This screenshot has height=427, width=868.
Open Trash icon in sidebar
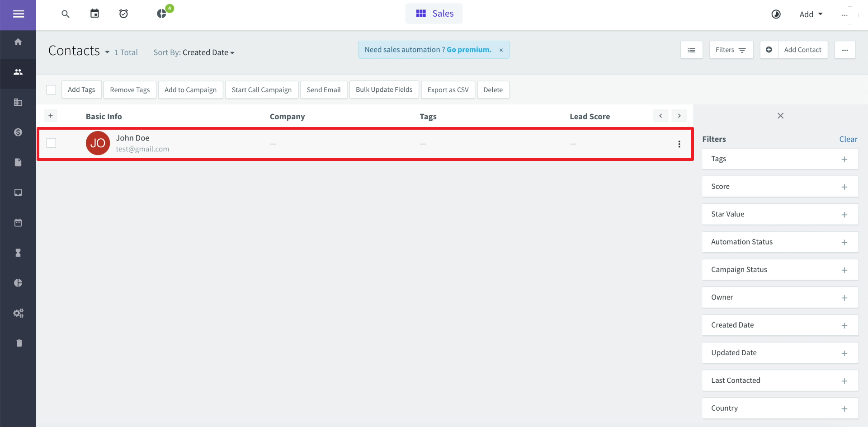(x=19, y=343)
